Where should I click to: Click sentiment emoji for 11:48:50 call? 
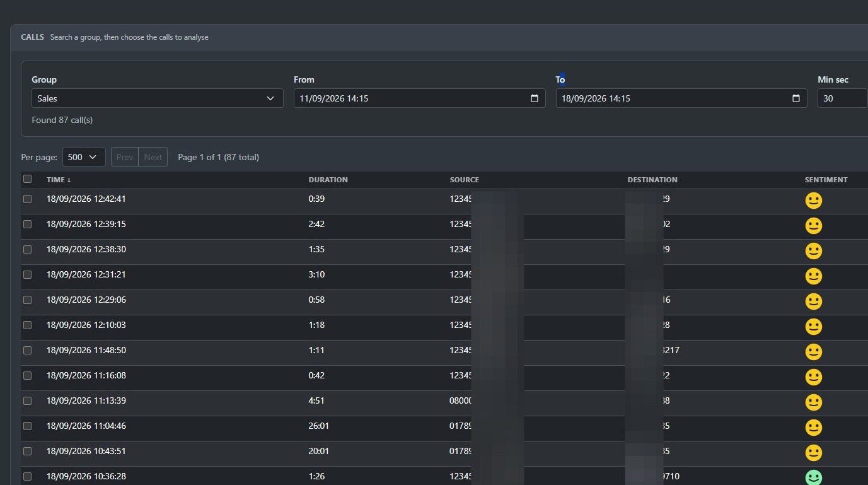(814, 352)
